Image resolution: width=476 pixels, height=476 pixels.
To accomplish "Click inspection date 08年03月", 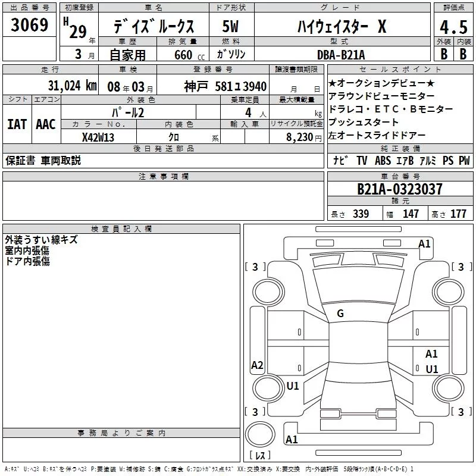I will point(130,87).
